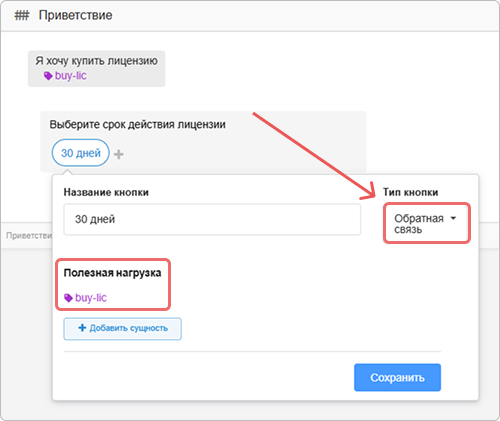Click the Название кнопки label
This screenshot has width=500, height=421.
[106, 192]
